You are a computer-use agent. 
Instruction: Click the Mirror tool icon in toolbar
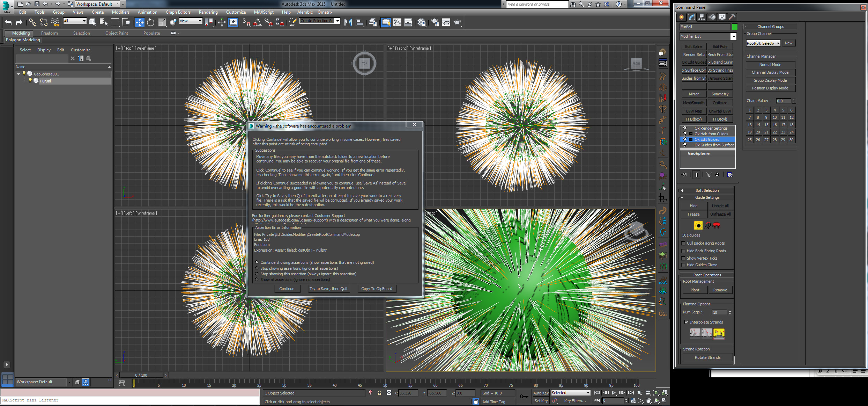coord(348,22)
